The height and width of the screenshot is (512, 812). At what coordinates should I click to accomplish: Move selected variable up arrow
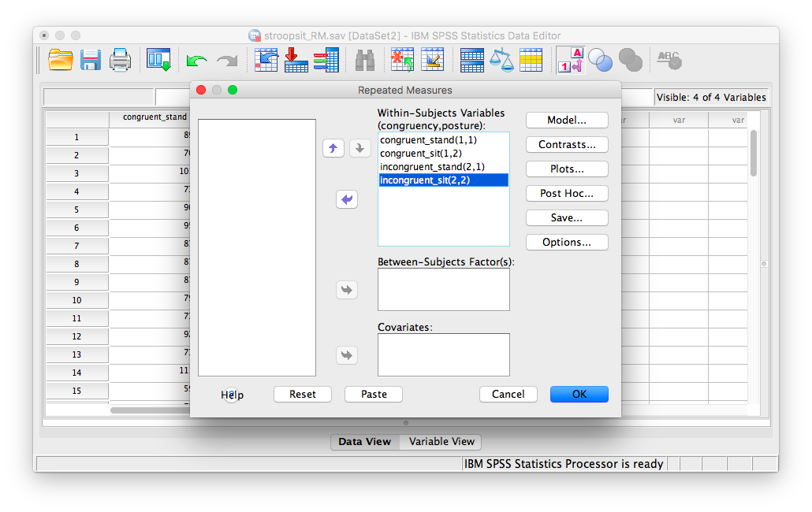333,148
